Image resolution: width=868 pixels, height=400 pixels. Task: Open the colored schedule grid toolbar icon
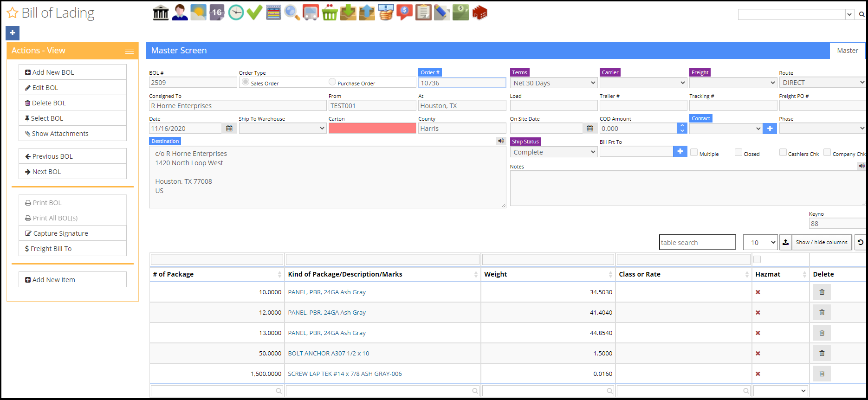tap(273, 13)
